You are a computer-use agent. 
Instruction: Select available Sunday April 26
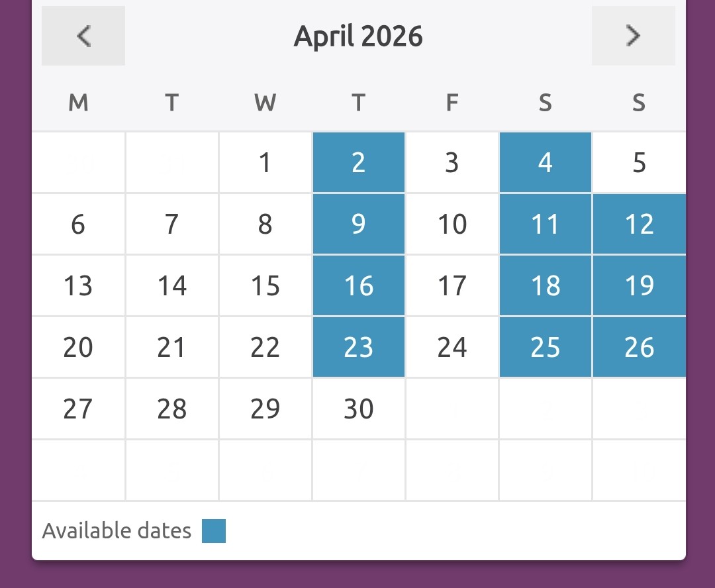tap(639, 348)
